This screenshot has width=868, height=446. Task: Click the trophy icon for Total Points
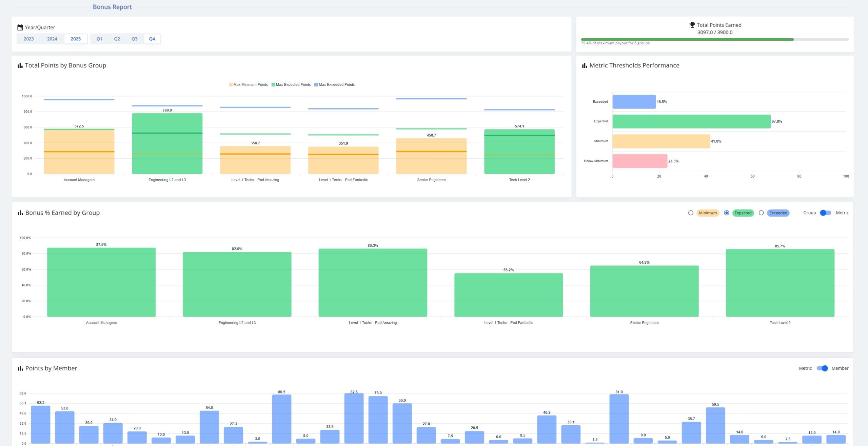click(692, 25)
